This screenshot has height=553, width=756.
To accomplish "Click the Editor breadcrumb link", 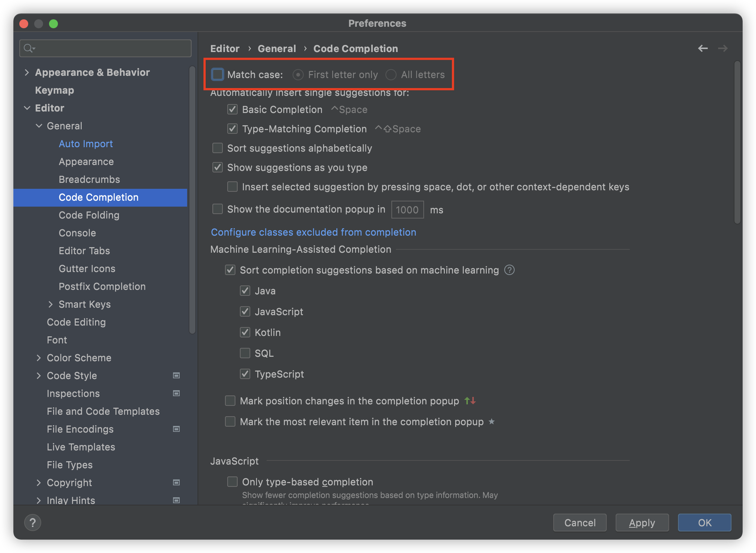I will coord(225,49).
